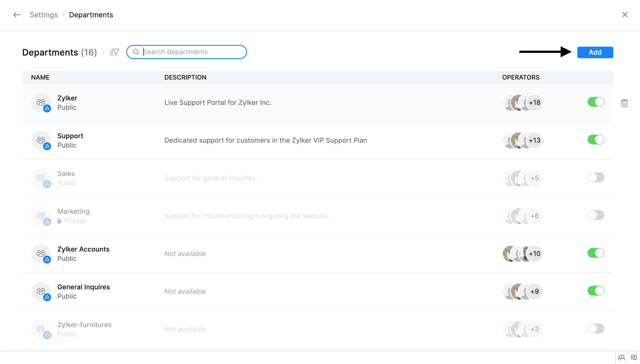
Task: Click the Support department group icon
Action: (41, 140)
